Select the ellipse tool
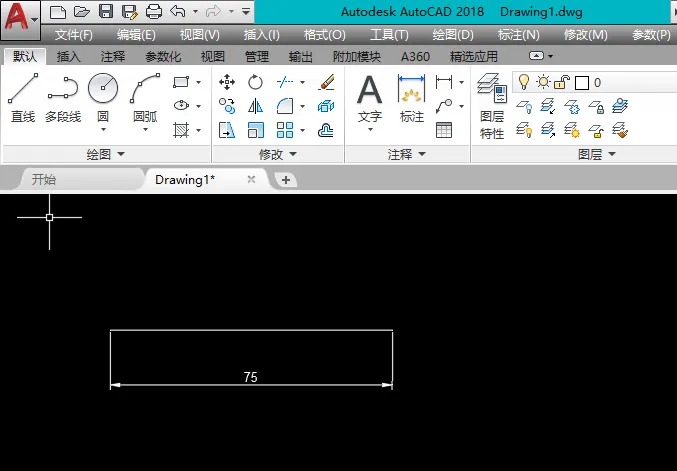 (x=181, y=105)
